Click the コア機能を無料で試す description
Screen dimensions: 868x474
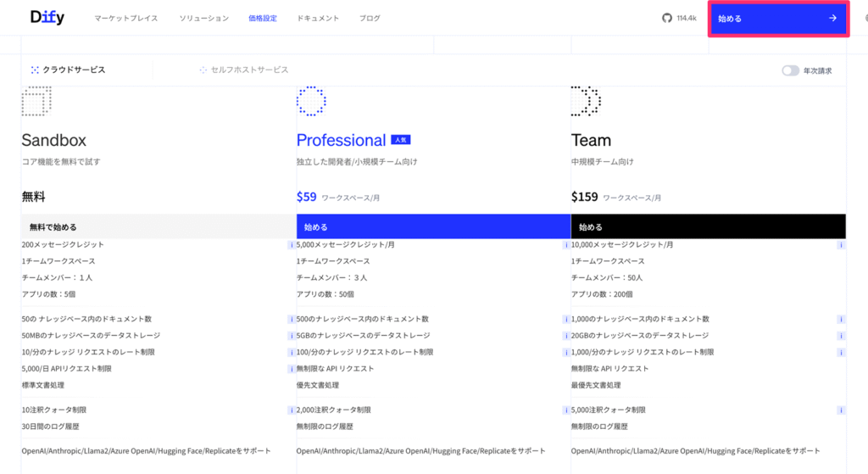[61, 162]
